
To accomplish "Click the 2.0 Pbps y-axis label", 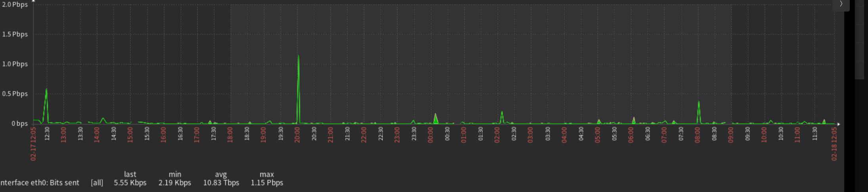I will (x=15, y=4).
